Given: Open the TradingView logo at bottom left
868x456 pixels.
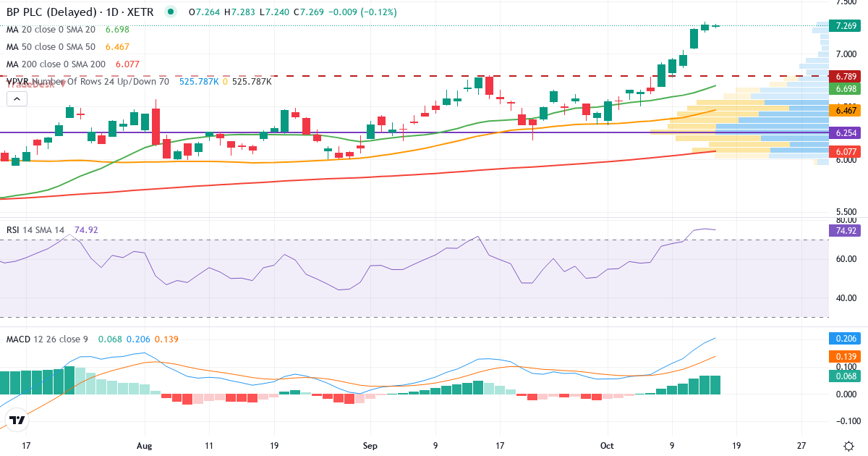Looking at the screenshot, I should (x=17, y=420).
